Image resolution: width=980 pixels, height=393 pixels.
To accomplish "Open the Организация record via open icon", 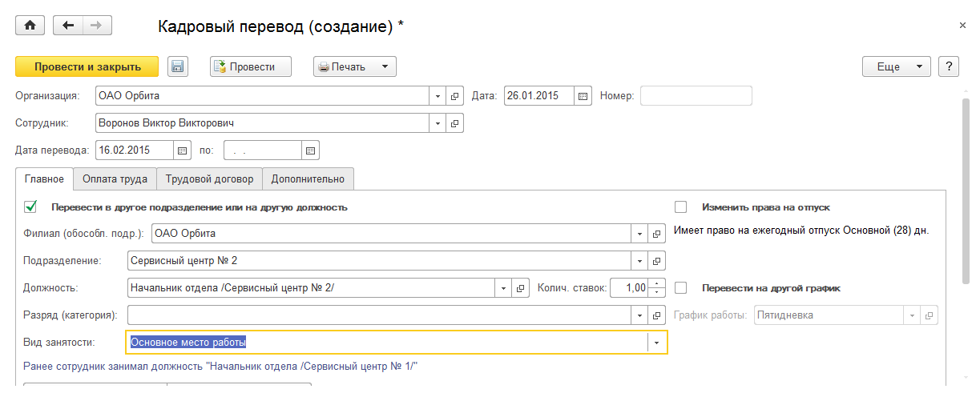I will (x=455, y=96).
